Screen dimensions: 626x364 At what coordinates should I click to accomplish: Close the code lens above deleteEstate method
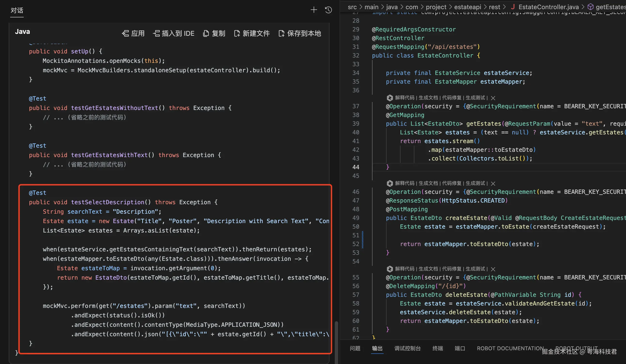coord(493,269)
